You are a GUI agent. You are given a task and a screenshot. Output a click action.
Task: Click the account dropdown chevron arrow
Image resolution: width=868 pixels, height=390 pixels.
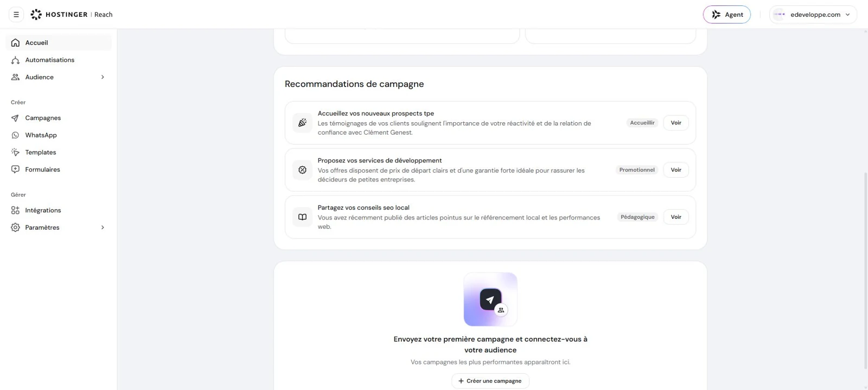(847, 15)
